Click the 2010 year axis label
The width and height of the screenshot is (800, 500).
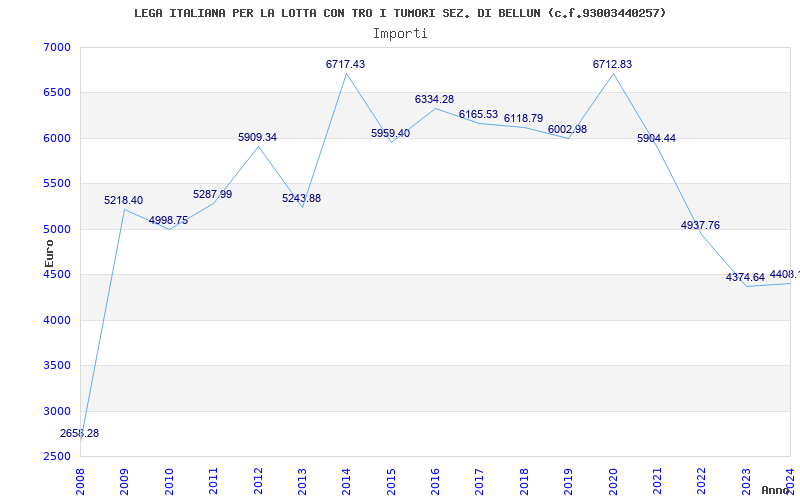[x=169, y=481]
